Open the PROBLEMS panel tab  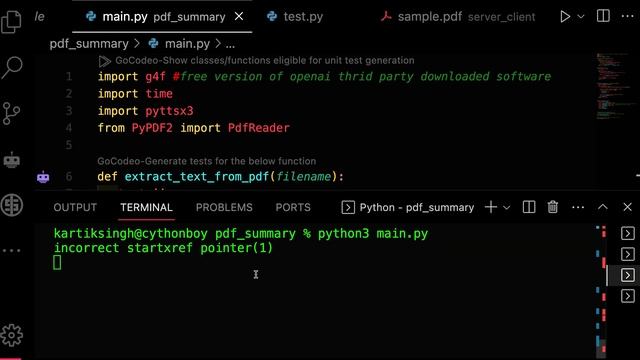pyautogui.click(x=224, y=207)
